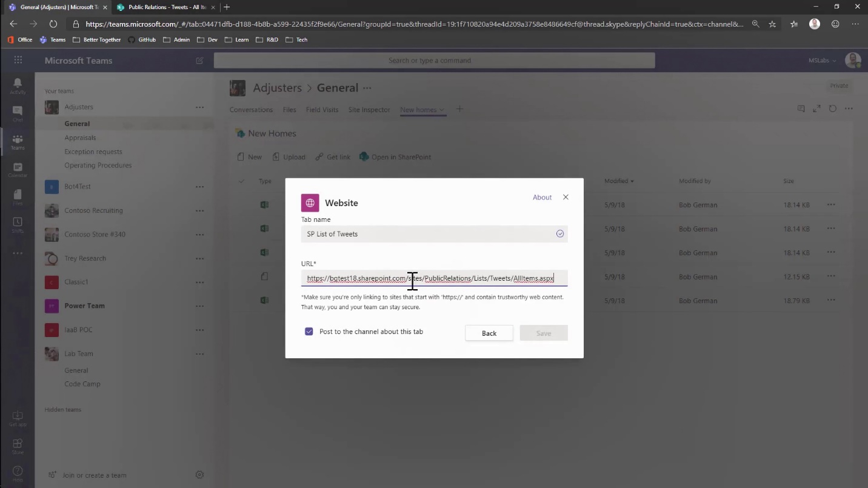Viewport: 868px width, 488px height.
Task: Open Better Together bookmark folder
Action: tap(96, 39)
